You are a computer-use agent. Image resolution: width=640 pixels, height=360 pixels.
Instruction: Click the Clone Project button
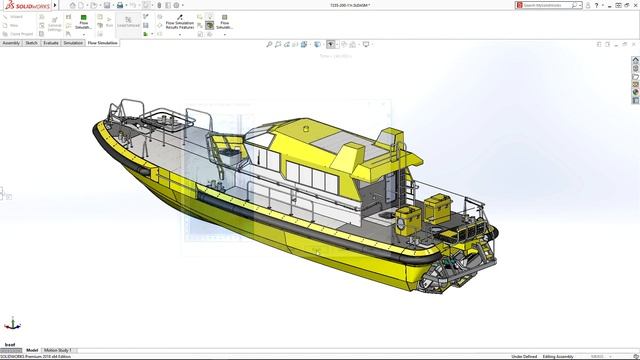tap(18, 34)
